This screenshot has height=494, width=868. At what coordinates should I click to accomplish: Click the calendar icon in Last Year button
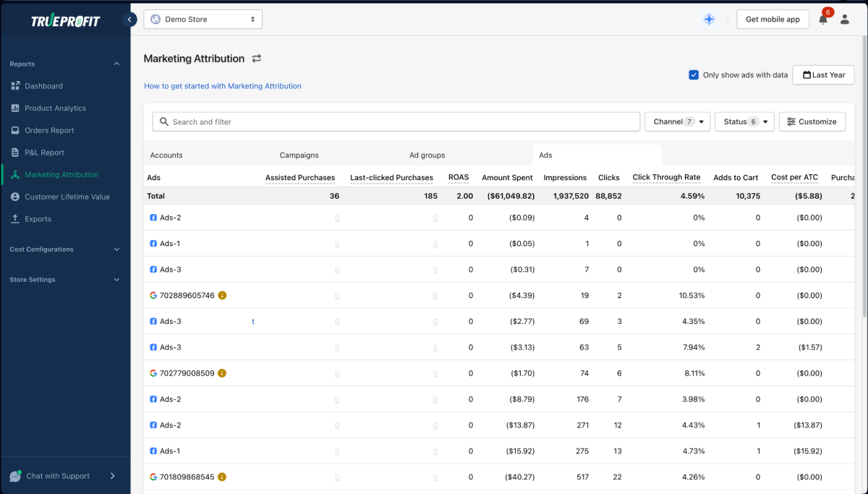pyautogui.click(x=807, y=75)
